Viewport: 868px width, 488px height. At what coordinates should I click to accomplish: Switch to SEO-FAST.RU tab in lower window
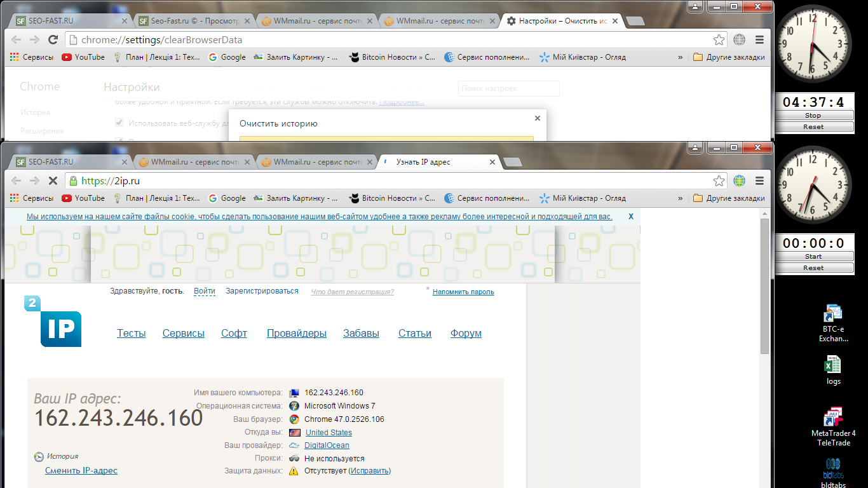coord(71,162)
